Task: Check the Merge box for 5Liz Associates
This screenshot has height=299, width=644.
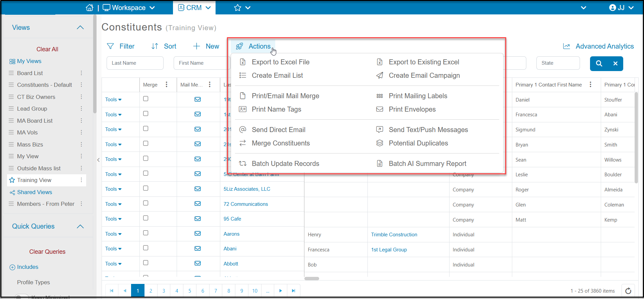Action: coord(145,188)
